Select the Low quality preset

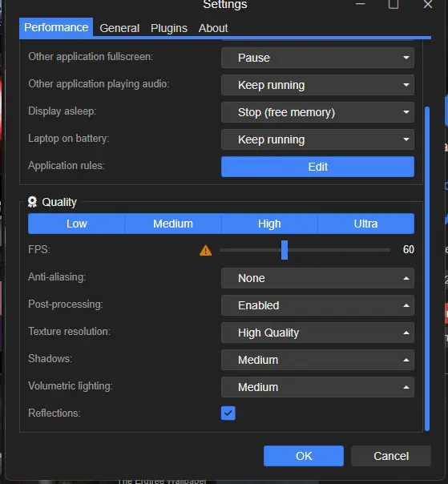[76, 224]
